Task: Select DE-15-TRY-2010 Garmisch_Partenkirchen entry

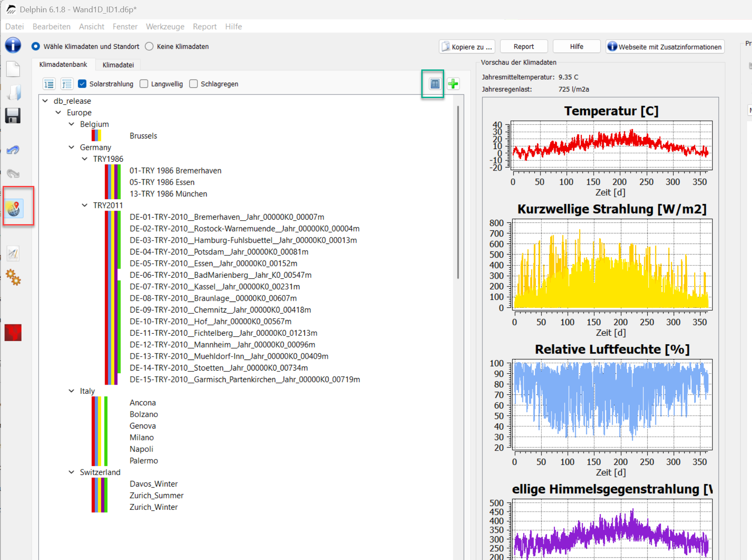Action: pos(245,379)
